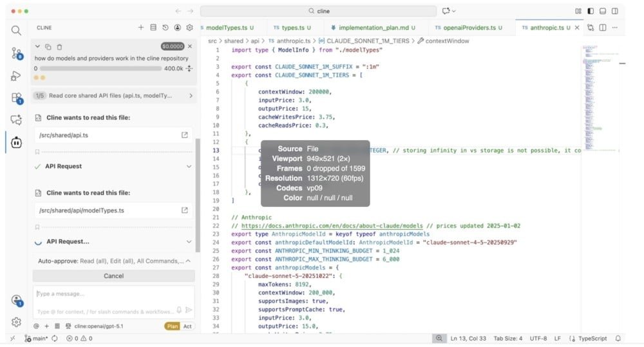Click the cline search box in the title bar
644x347 pixels.
tap(319, 11)
